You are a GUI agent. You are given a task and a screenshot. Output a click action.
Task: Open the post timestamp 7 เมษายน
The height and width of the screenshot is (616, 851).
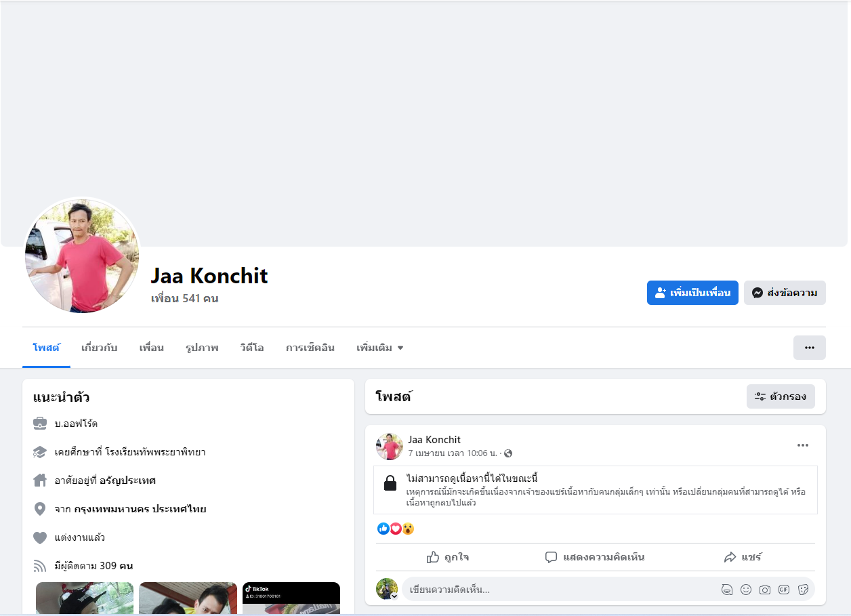pyautogui.click(x=453, y=453)
